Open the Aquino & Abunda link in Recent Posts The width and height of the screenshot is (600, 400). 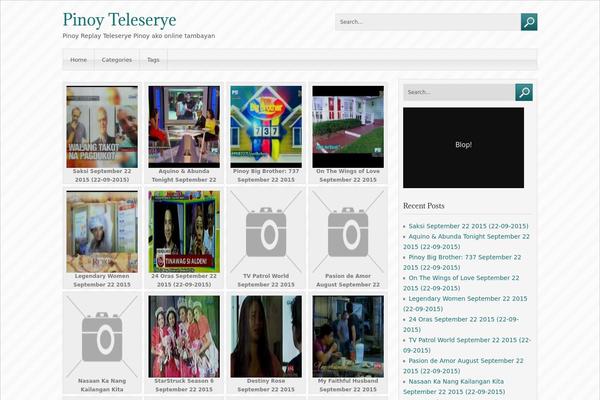pyautogui.click(x=466, y=242)
